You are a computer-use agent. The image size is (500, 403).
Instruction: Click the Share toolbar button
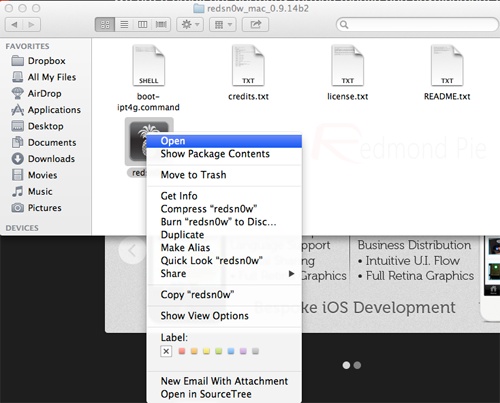255,25
